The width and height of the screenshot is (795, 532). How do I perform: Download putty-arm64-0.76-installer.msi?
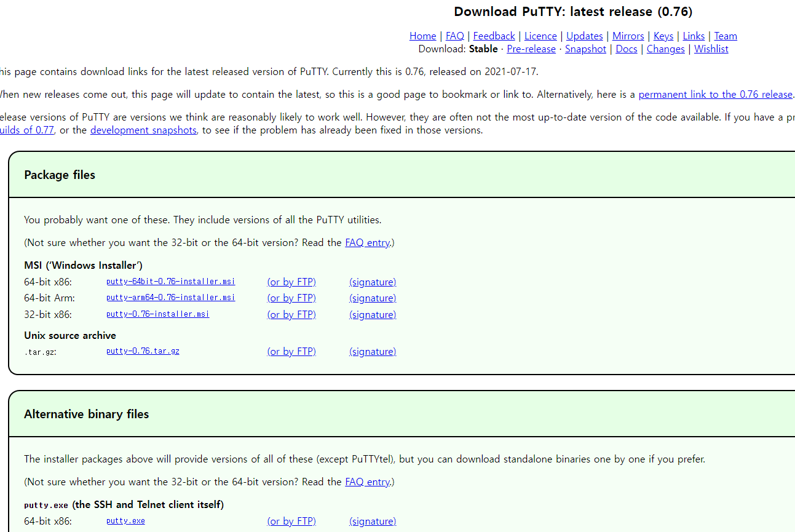pos(170,298)
